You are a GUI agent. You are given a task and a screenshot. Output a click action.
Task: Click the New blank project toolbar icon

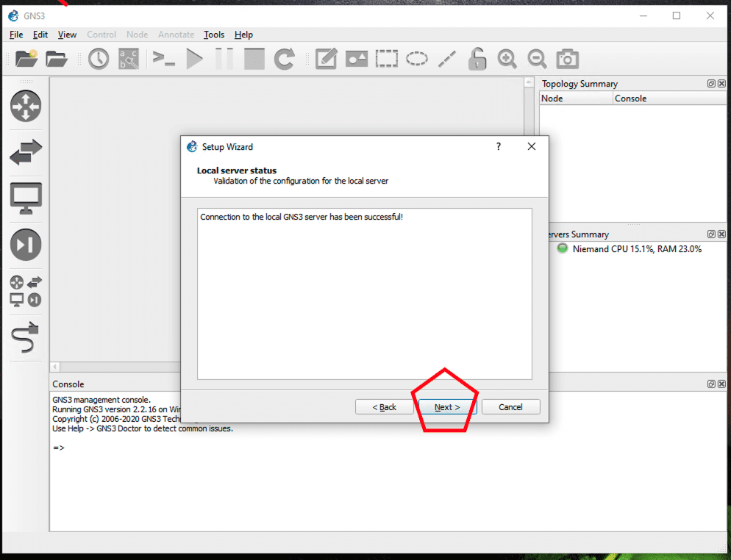pyautogui.click(x=26, y=59)
